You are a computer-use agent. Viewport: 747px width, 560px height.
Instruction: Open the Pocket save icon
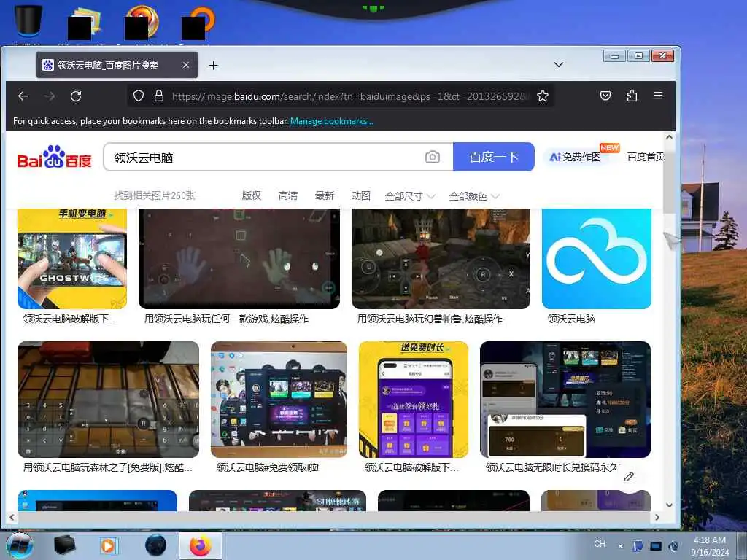pyautogui.click(x=605, y=96)
